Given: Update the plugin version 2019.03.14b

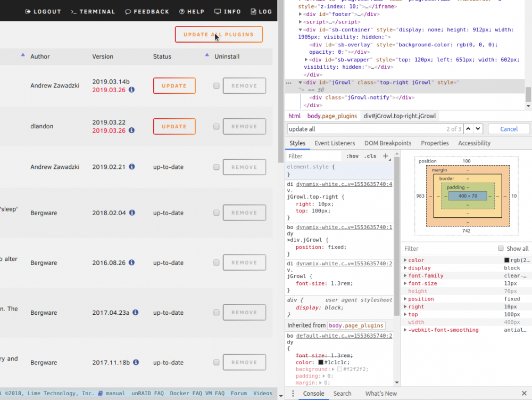Looking at the screenshot, I should (174, 86).
